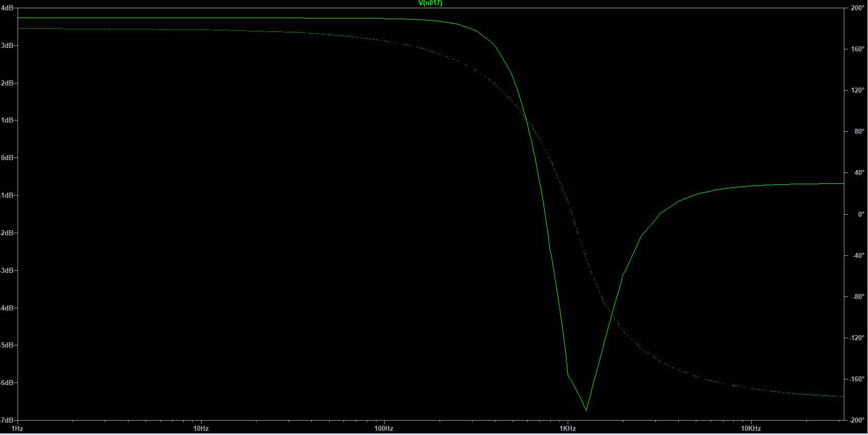Click the -120° phase axis label
Viewport: 868px width, 435px height.
point(857,338)
